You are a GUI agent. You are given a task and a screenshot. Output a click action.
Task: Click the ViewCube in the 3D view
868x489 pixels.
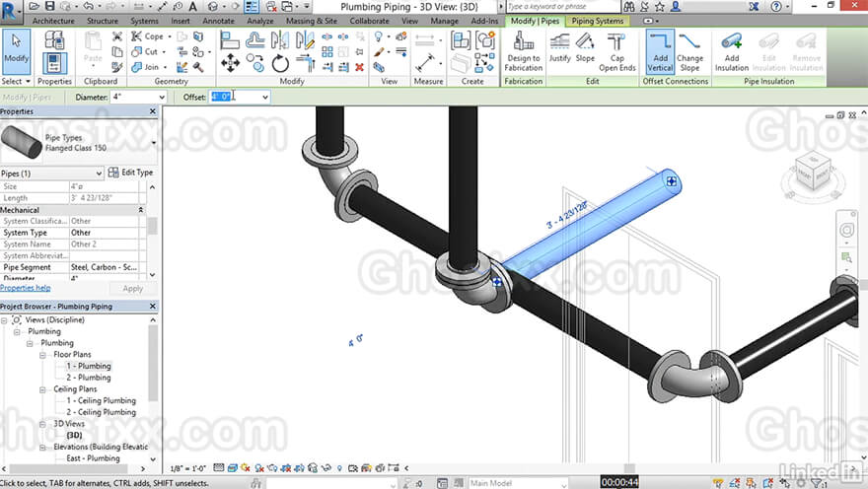(813, 175)
